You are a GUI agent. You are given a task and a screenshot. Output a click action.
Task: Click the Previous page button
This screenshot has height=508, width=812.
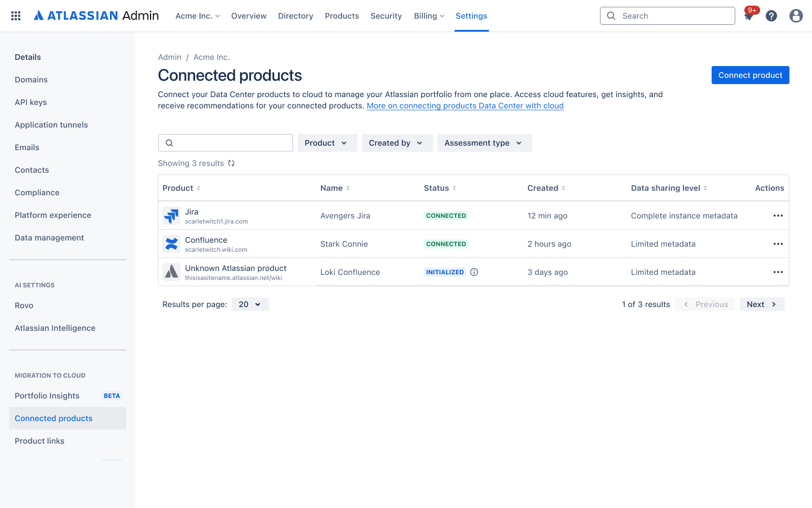pyautogui.click(x=705, y=304)
